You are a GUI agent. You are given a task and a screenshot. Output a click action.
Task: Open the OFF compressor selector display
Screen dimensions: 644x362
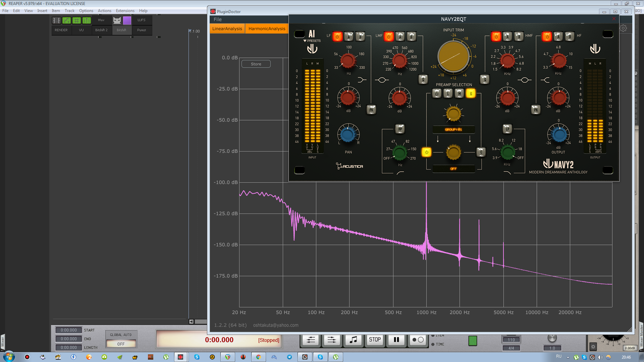[453, 169]
